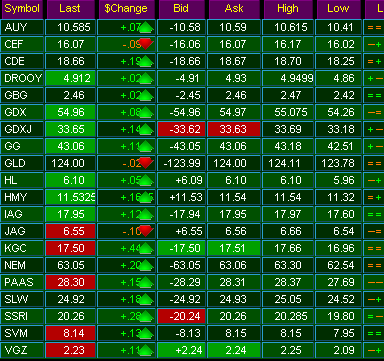The image size is (384, 361).
Task: Click the green up arrow in GG row
Action: pos(146,146)
